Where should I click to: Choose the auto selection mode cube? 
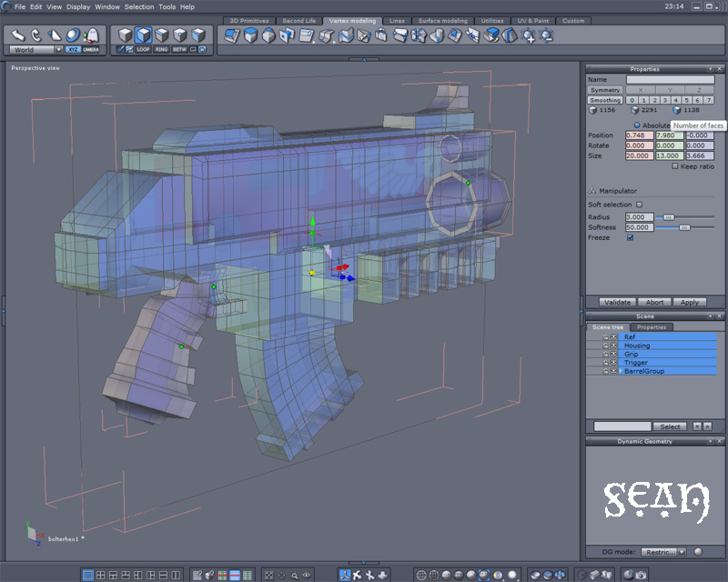coord(198,35)
